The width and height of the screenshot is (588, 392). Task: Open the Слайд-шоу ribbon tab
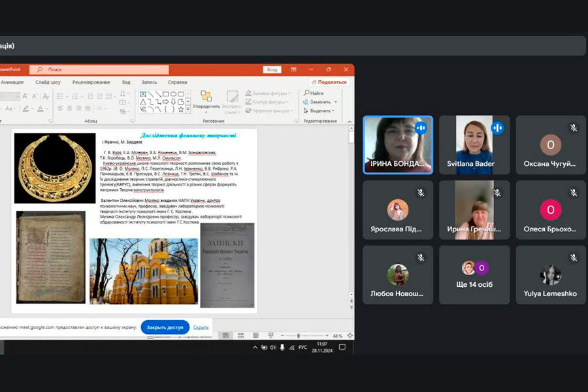pos(48,82)
